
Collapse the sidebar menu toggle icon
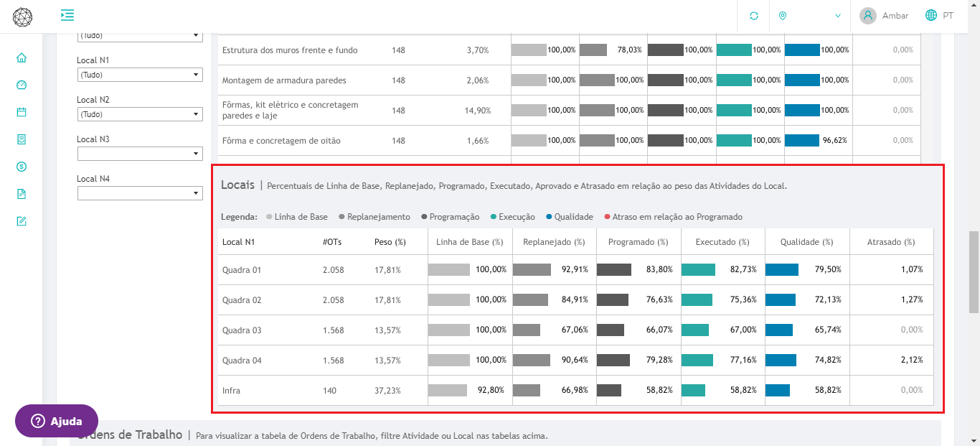point(67,15)
